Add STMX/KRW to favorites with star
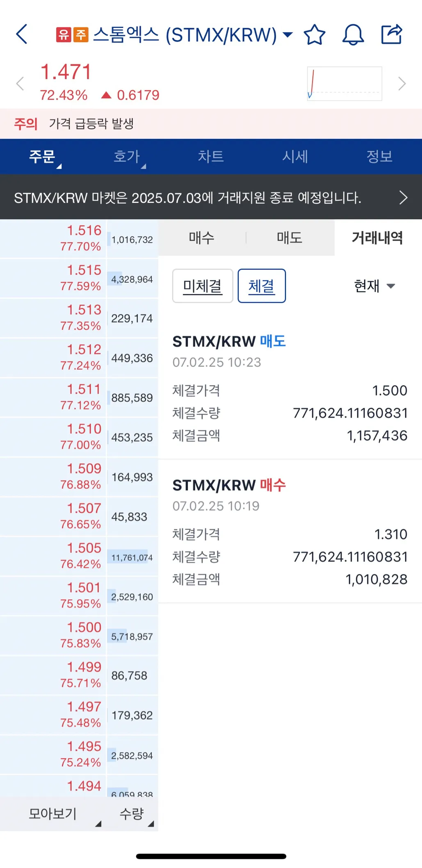422x868 pixels. coord(315,34)
